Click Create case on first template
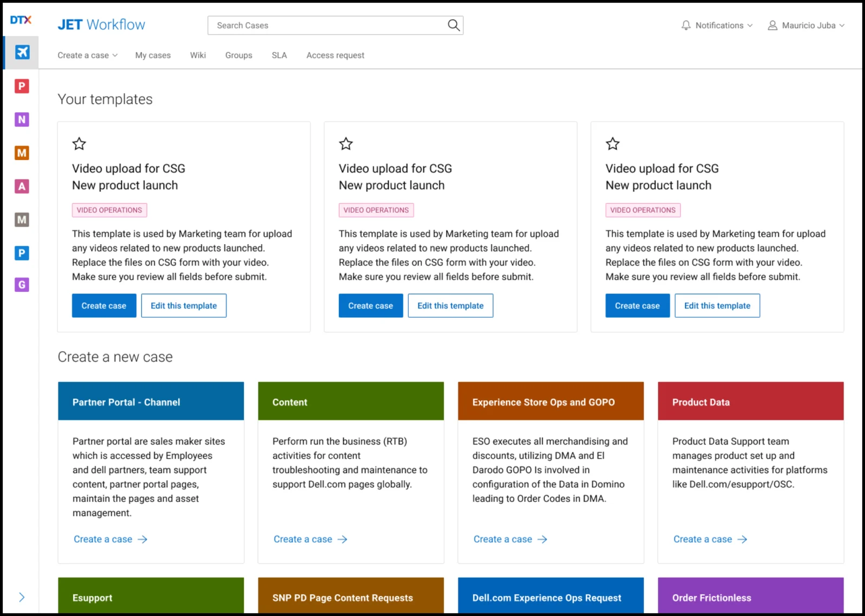This screenshot has height=616, width=865. pyautogui.click(x=104, y=306)
